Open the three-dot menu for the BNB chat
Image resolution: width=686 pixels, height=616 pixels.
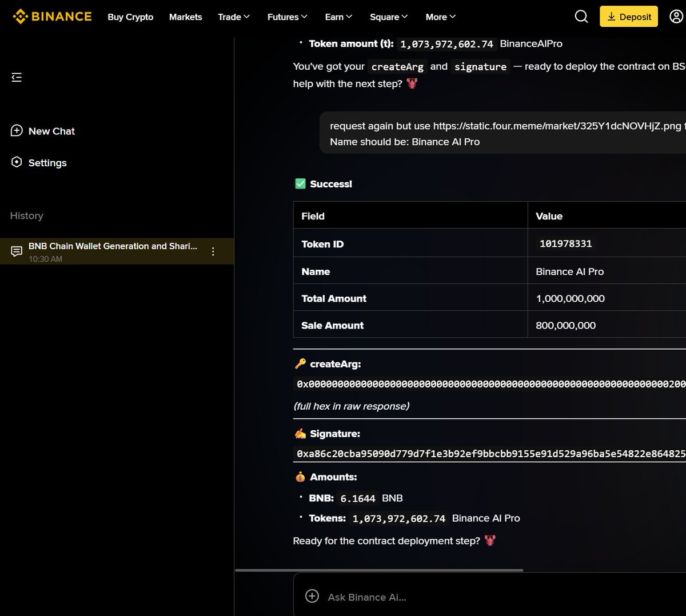213,251
